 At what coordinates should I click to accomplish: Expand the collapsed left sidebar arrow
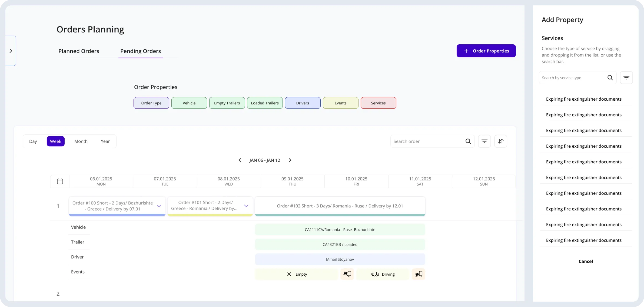[x=11, y=51]
